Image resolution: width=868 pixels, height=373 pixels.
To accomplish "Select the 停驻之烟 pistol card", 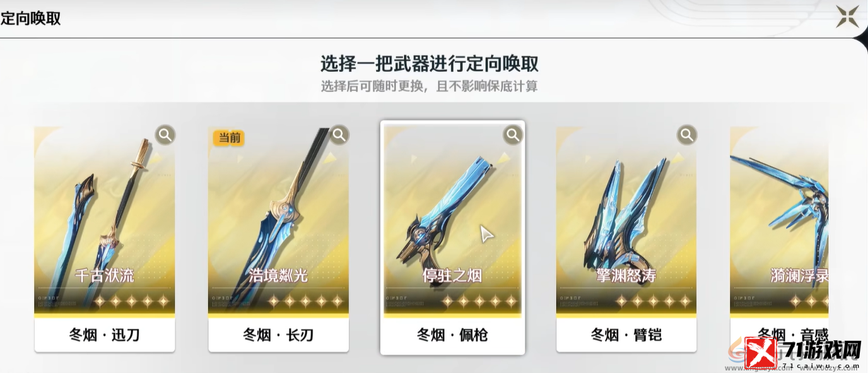I will click(452, 238).
